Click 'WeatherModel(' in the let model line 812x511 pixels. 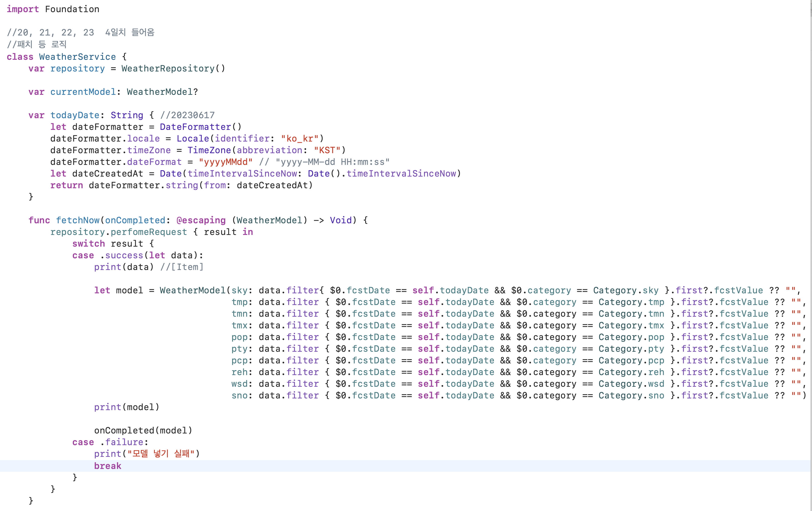point(195,290)
